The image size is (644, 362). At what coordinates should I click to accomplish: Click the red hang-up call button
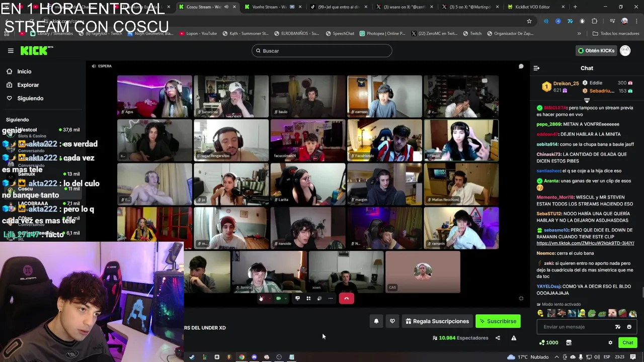(x=346, y=299)
